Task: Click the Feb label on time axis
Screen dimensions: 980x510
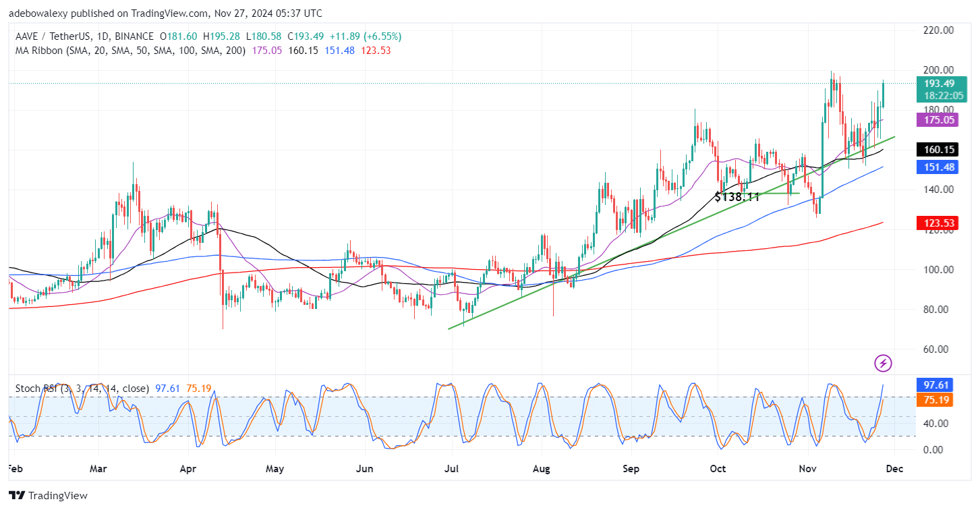Action: (16, 468)
